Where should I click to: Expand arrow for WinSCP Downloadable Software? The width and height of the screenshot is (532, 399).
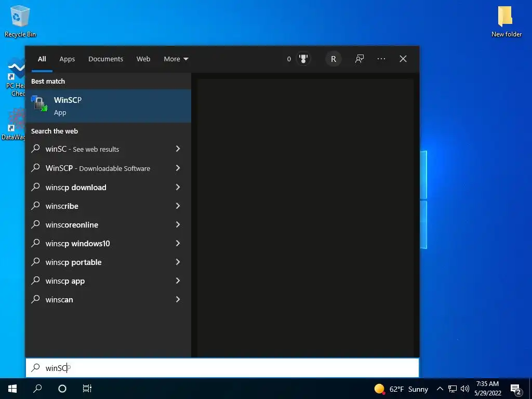[178, 168]
